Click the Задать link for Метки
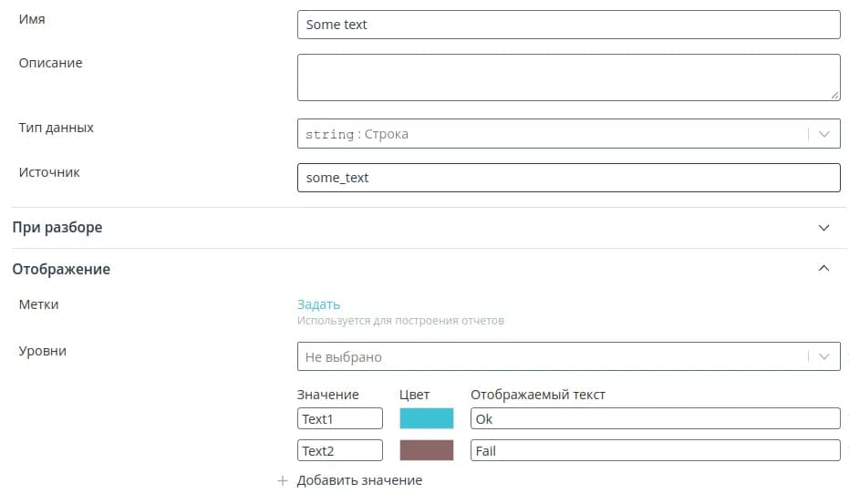 click(x=318, y=304)
